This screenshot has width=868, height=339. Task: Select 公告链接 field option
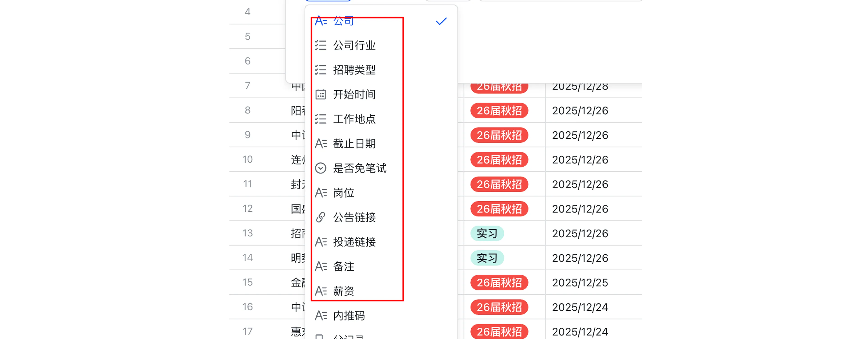(381, 217)
